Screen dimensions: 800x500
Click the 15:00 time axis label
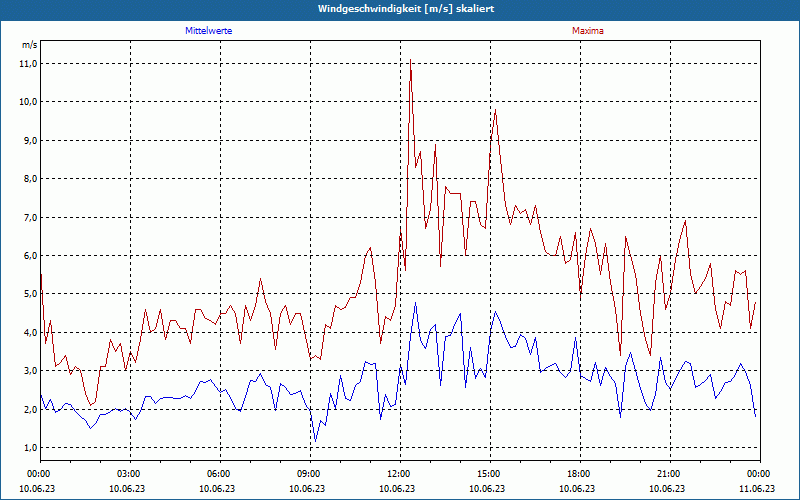(490, 474)
